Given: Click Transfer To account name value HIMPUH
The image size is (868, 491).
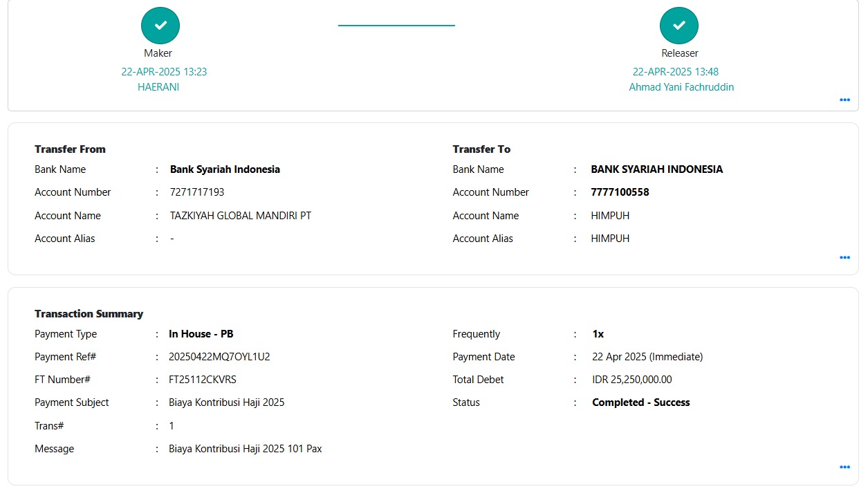Looking at the screenshot, I should [610, 216].
